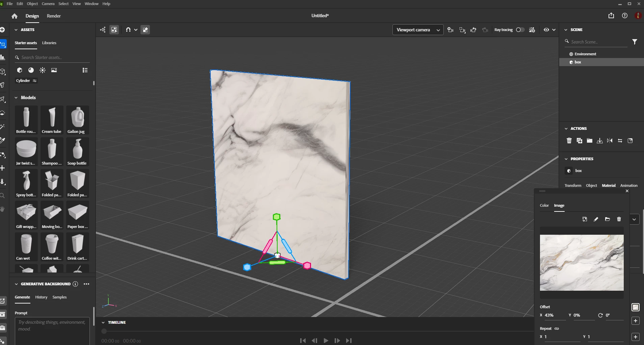Click the last Actions sticker icon
Viewport: 644px width, 345px height.
(x=630, y=141)
